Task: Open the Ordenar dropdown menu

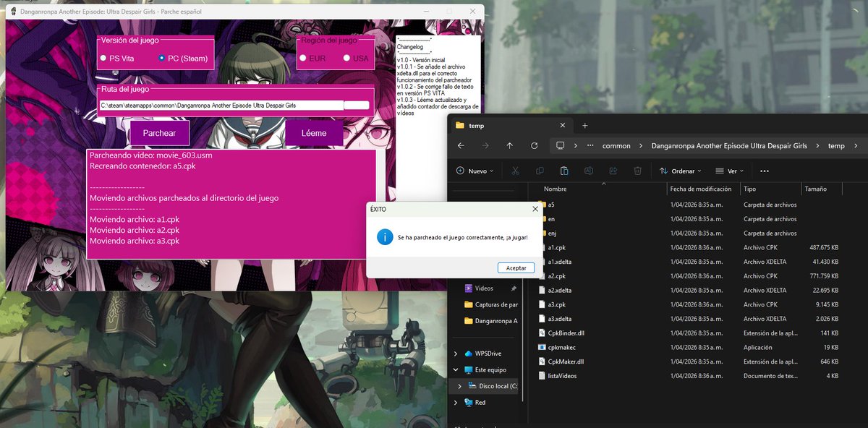Action: click(680, 171)
